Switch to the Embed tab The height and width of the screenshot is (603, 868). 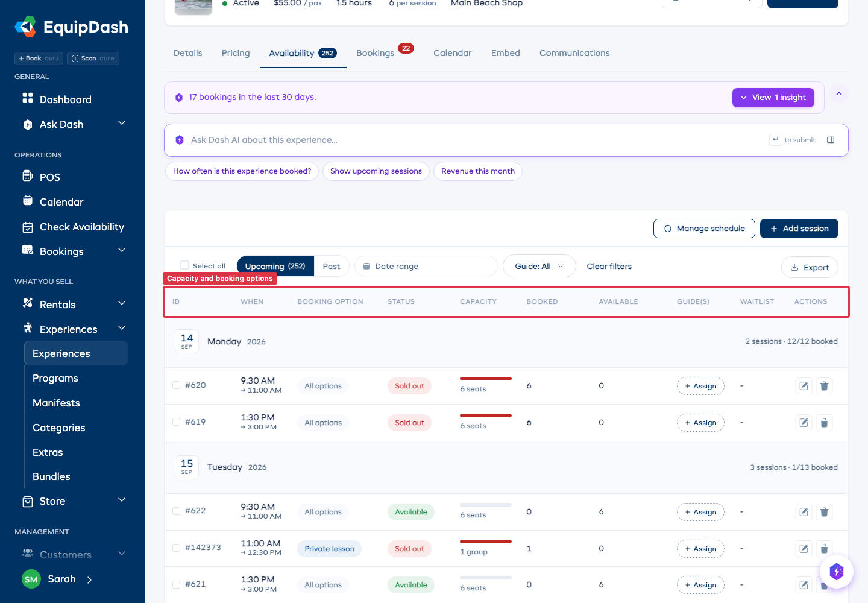coord(506,54)
